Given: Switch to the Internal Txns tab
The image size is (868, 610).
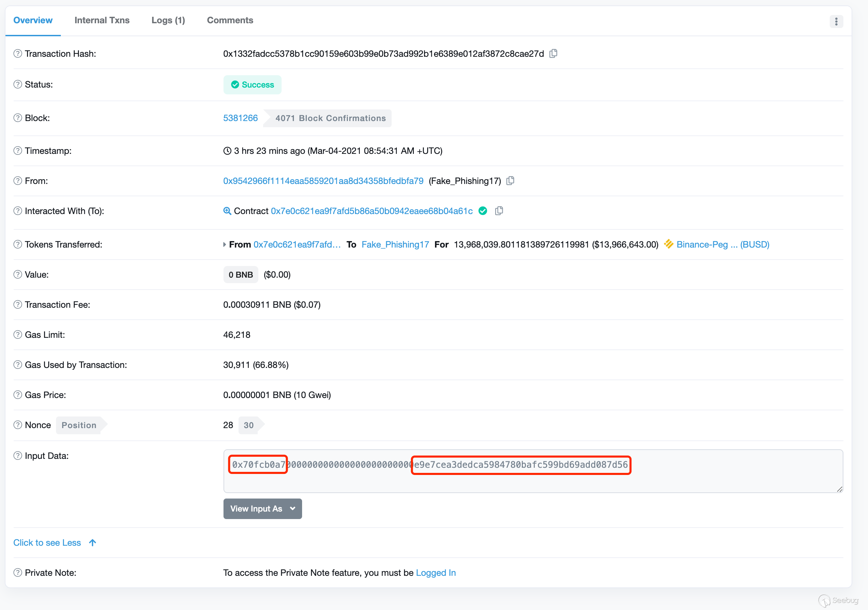Looking at the screenshot, I should (102, 21).
